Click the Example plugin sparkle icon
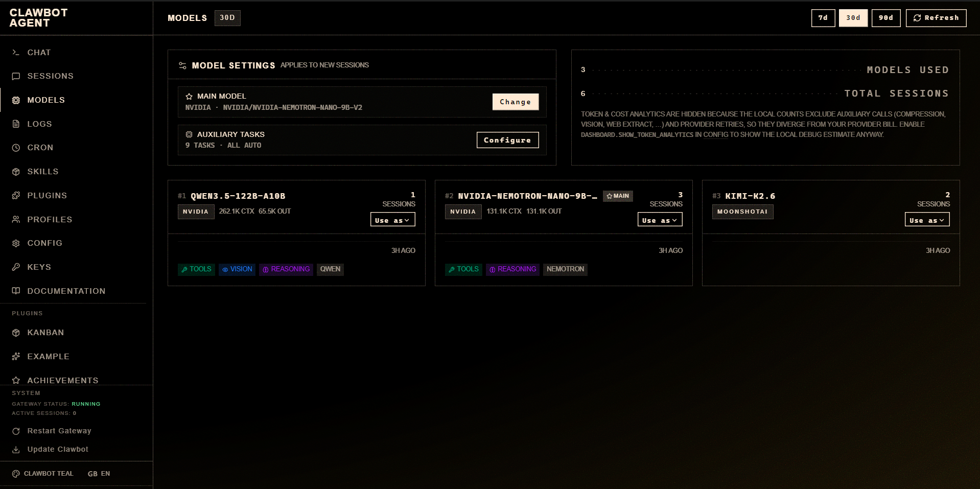 (16, 356)
